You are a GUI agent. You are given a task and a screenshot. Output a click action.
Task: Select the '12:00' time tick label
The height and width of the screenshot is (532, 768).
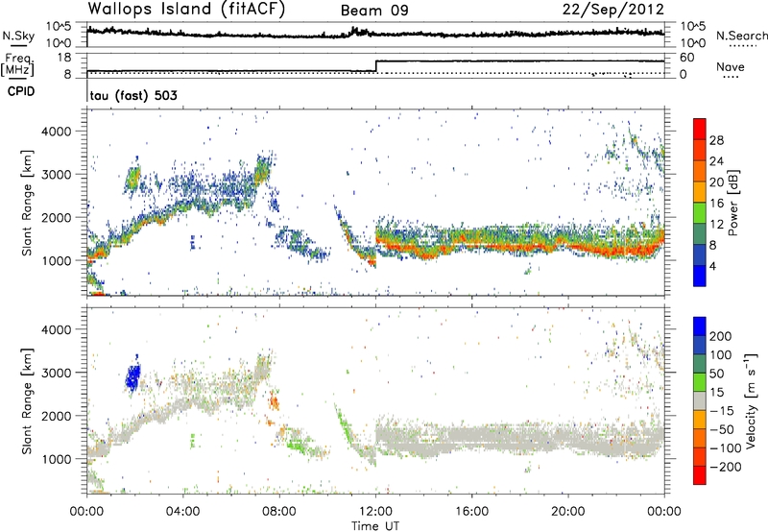[x=375, y=512]
